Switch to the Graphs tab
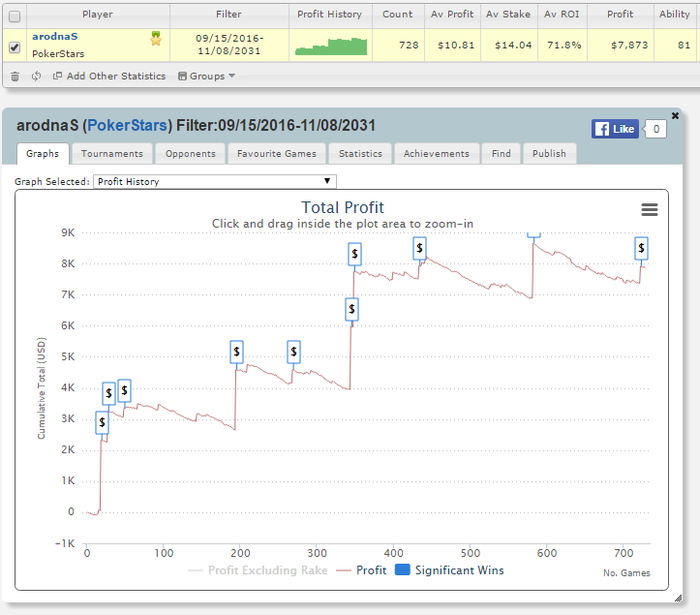This screenshot has width=700, height=615. coord(42,154)
